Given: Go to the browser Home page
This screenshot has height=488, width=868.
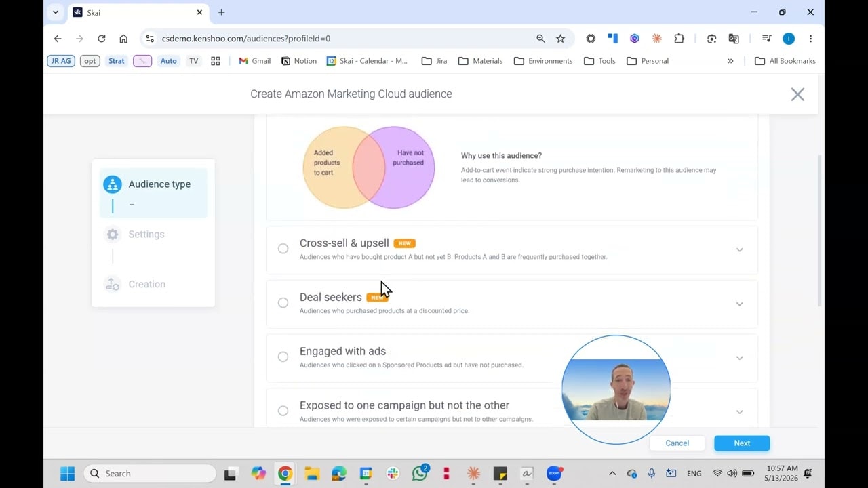Looking at the screenshot, I should tap(123, 39).
